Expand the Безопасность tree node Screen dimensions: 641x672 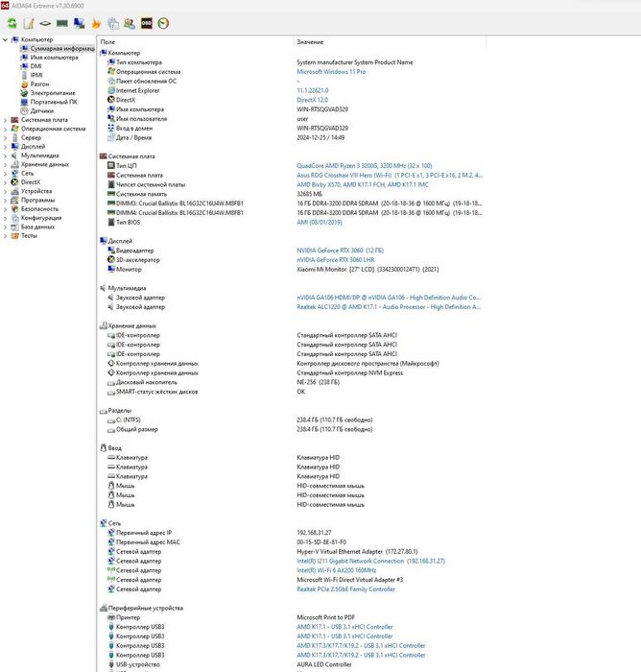(x=5, y=209)
